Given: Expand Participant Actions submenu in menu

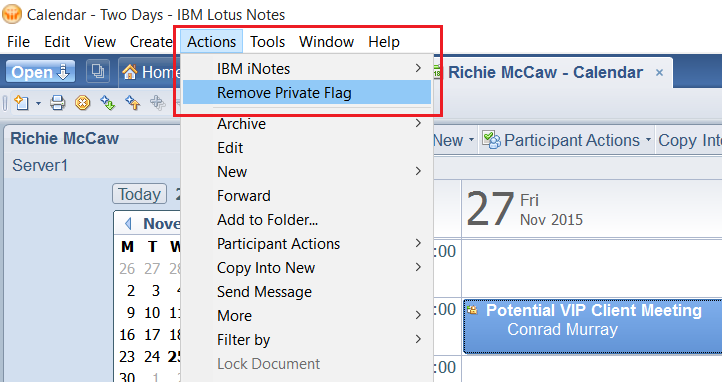Looking at the screenshot, I should click(418, 243).
